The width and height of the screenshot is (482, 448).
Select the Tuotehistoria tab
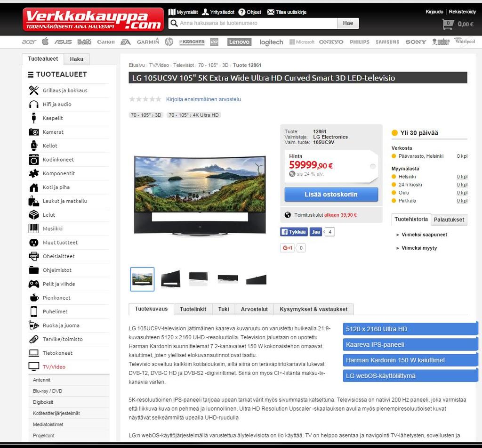[411, 220]
